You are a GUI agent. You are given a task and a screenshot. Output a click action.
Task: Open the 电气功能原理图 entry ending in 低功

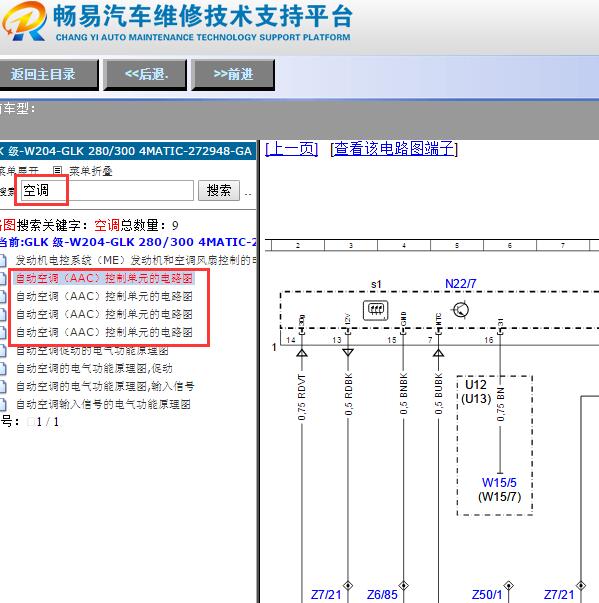pos(94,368)
